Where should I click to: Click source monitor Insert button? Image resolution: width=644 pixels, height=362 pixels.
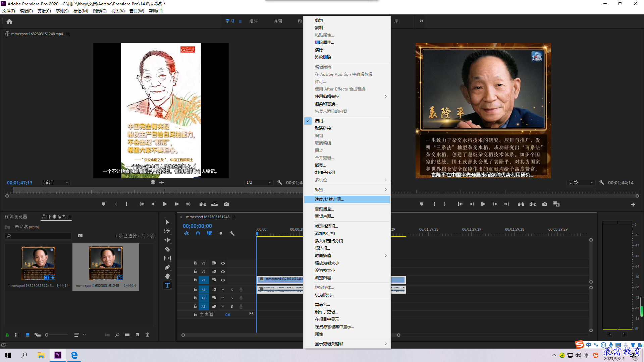[x=203, y=204]
